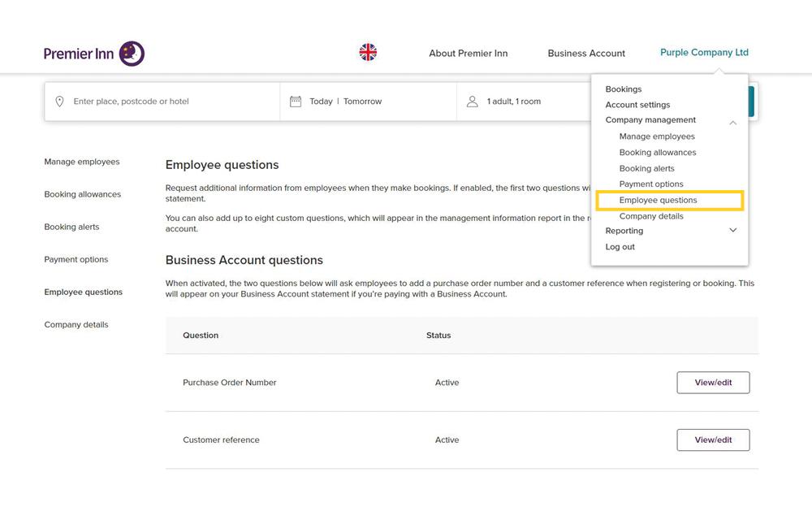
Task: Open Booking allowances in left sidebar
Action: point(82,194)
